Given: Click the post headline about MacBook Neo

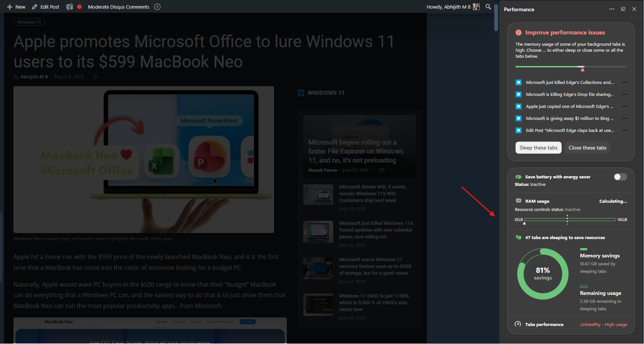Looking at the screenshot, I should 204,52.
